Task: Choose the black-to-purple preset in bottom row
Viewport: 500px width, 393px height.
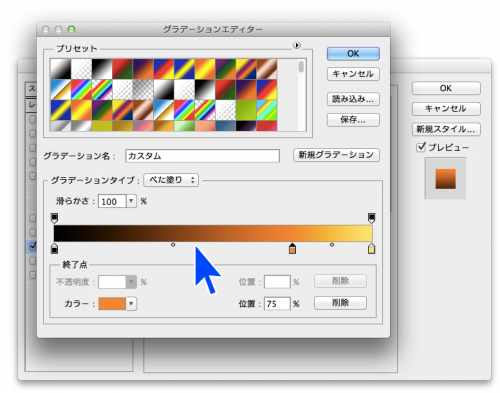Action: pos(246,126)
